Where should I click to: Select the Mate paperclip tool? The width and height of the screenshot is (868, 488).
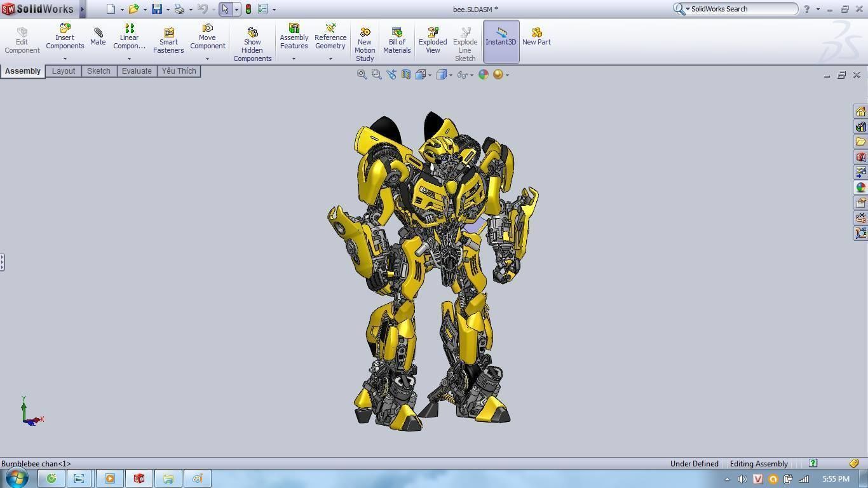(x=98, y=37)
